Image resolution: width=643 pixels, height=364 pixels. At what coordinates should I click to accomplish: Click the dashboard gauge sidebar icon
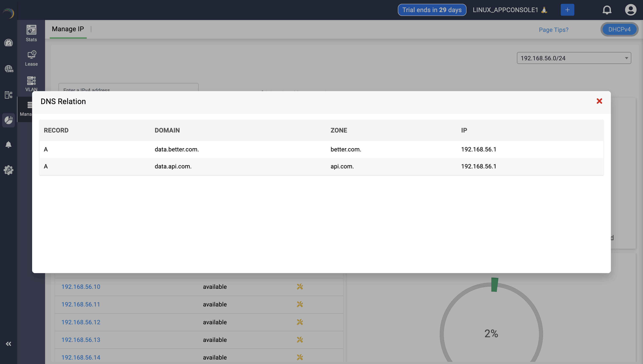click(x=9, y=43)
